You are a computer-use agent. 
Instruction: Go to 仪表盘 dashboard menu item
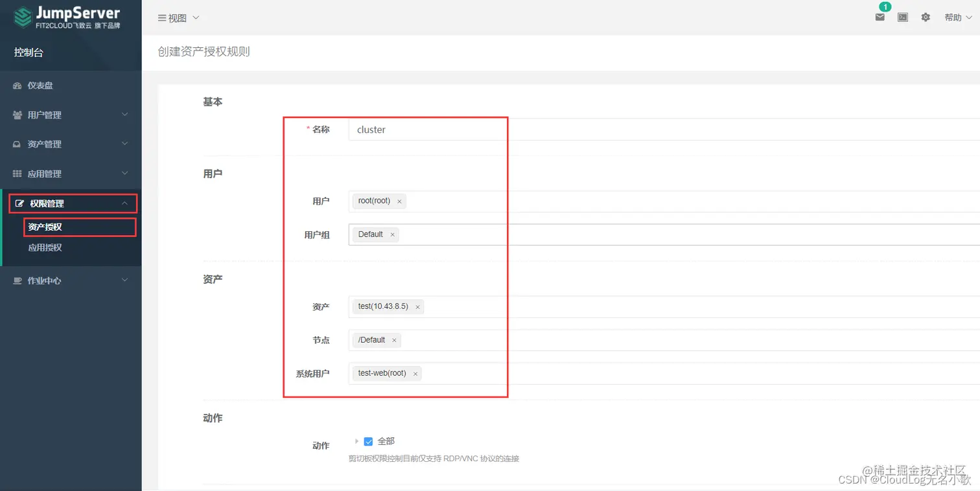click(71, 86)
